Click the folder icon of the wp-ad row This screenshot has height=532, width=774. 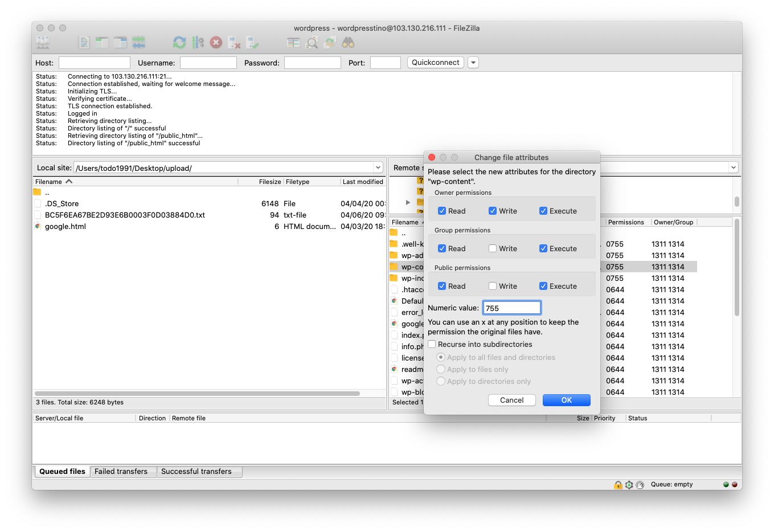coord(394,255)
